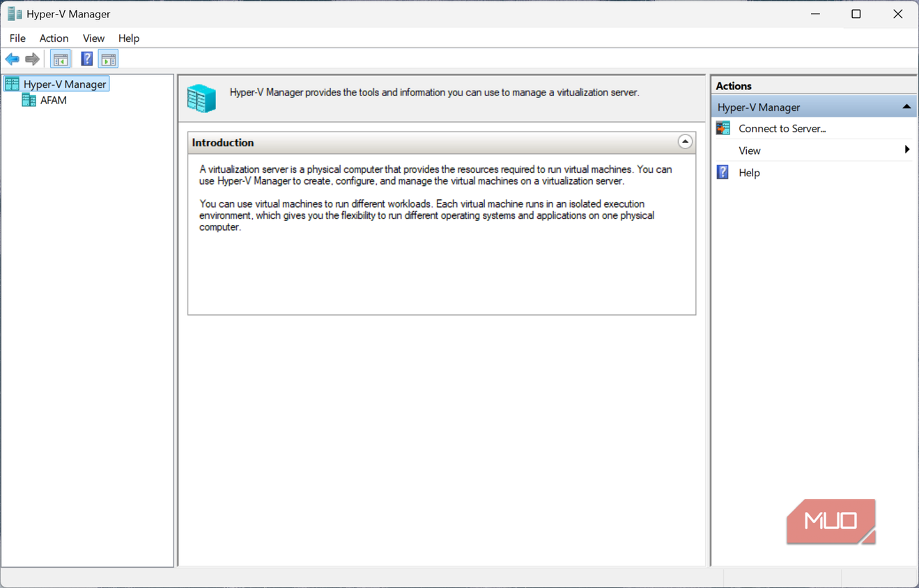Maximize the Hyper-V Manager window
Viewport: 919px width, 588px height.
856,14
